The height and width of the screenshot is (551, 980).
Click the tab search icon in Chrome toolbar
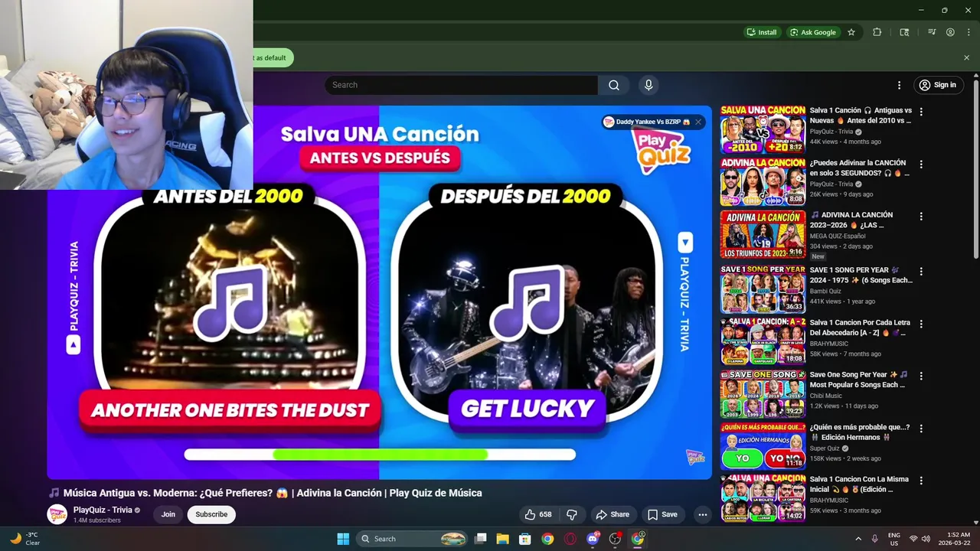pos(904,32)
